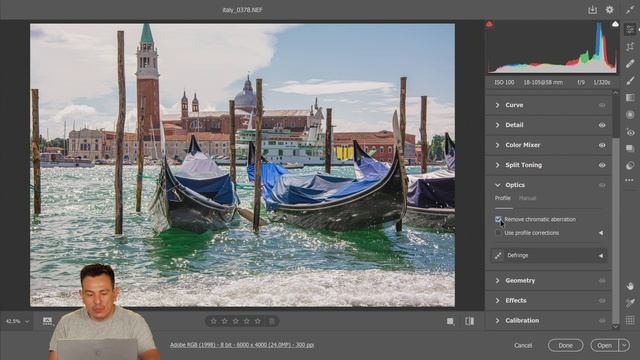Expand the Detail panel
640x360 pixels.
(x=497, y=125)
